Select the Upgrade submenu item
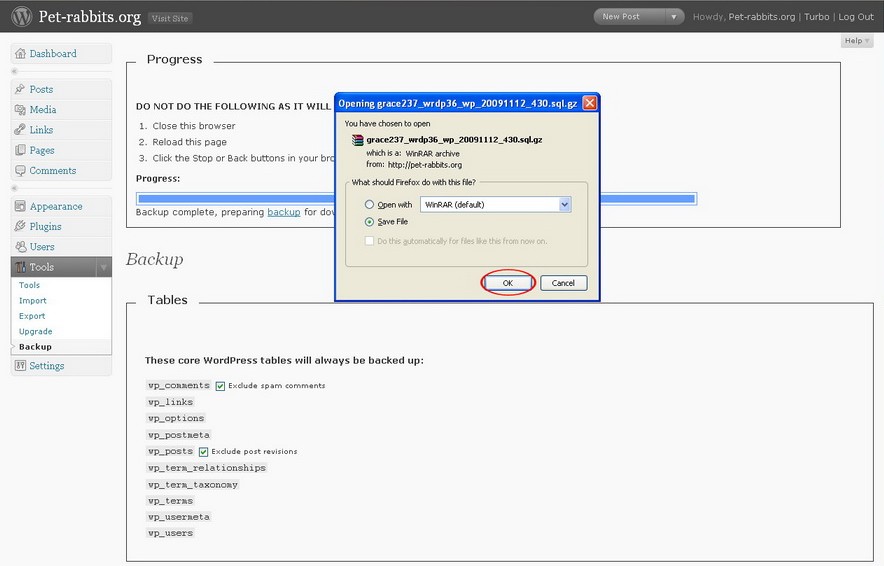884x566 pixels. coord(36,331)
